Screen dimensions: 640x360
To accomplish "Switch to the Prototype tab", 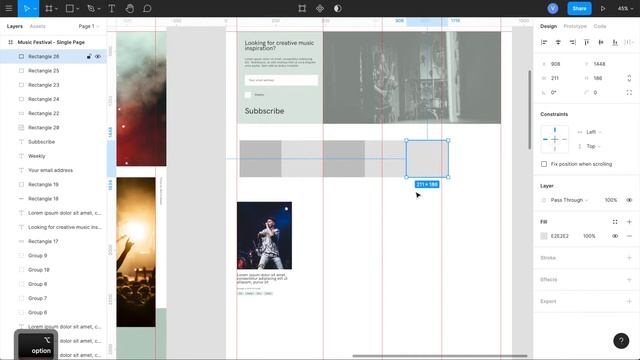I will [575, 26].
